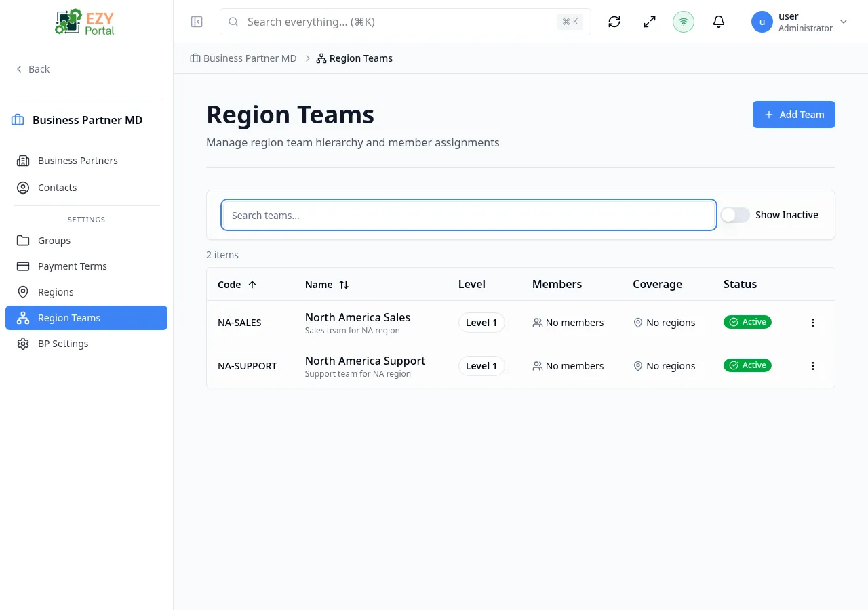Image resolution: width=868 pixels, height=610 pixels.
Task: Click the Business Partner MD breadcrumb
Action: coord(250,58)
